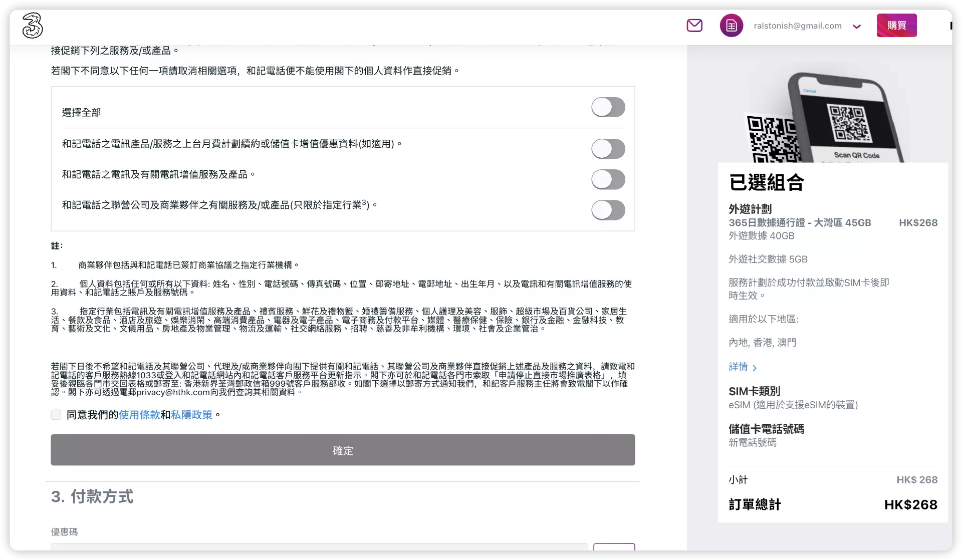962x560 pixels.
Task: Click the 外遊數據 40GB text
Action: point(762,235)
